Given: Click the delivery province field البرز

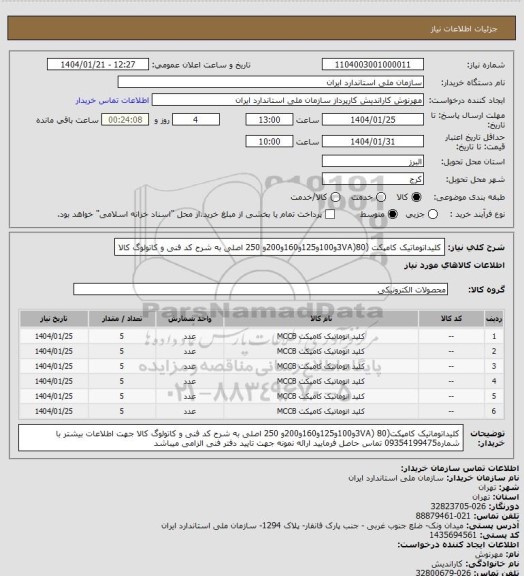Looking at the screenshot, I should tap(373, 161).
